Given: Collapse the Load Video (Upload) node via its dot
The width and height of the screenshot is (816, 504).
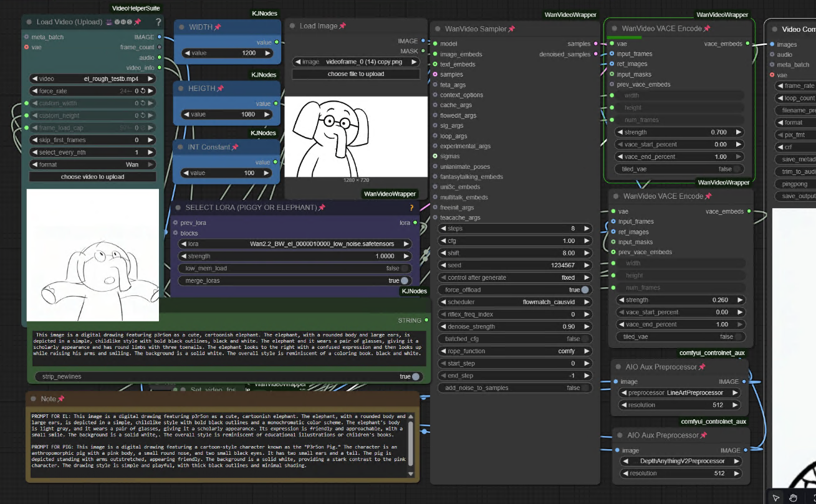Looking at the screenshot, I should point(29,22).
